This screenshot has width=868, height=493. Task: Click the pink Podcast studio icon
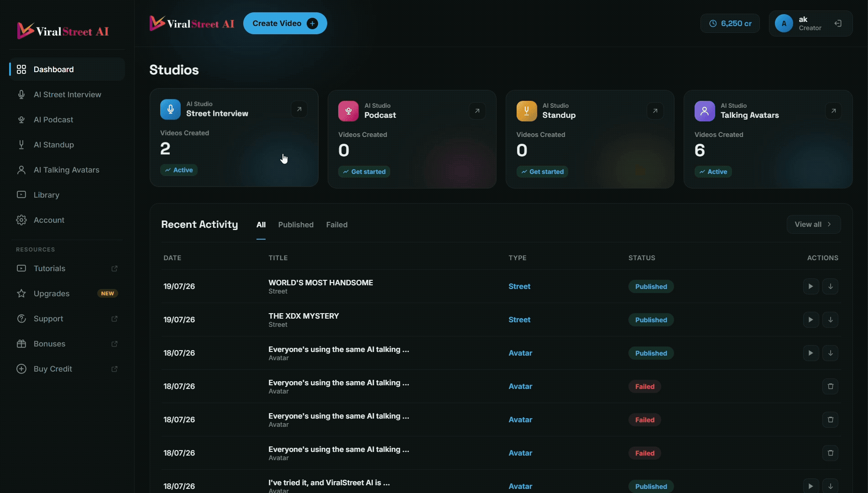[348, 111]
